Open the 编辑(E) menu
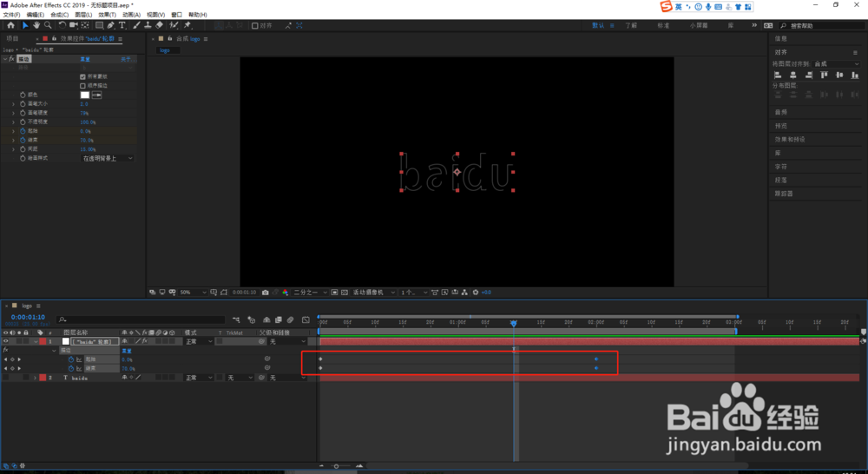Viewport: 868px width, 474px height. click(36, 15)
